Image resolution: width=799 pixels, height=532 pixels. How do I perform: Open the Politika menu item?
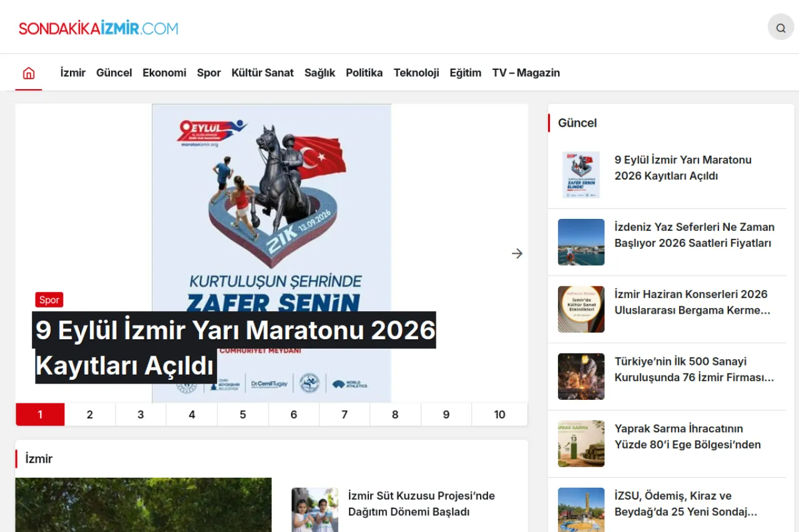pyautogui.click(x=364, y=72)
